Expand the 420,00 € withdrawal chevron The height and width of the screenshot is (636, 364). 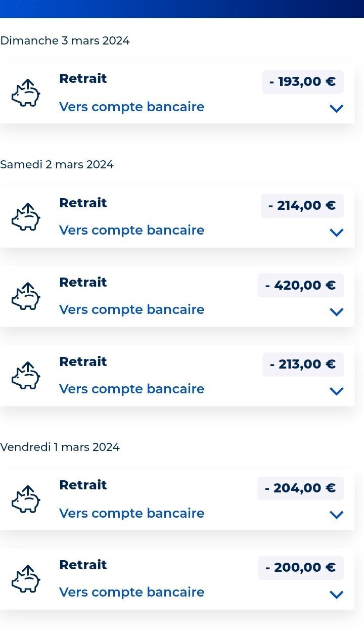[x=336, y=311]
